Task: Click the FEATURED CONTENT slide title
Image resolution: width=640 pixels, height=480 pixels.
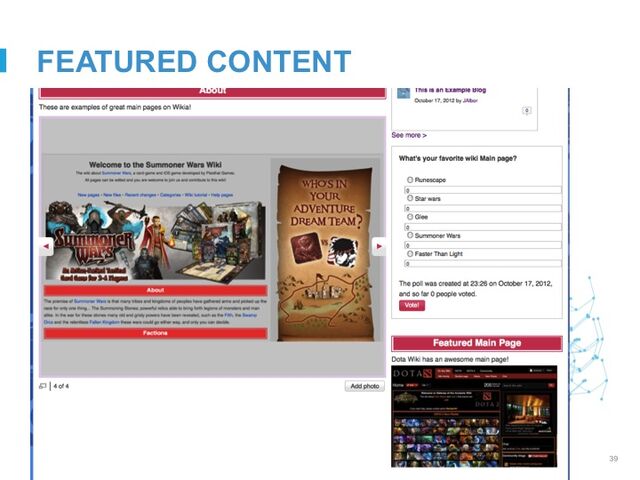Action: pos(194,61)
